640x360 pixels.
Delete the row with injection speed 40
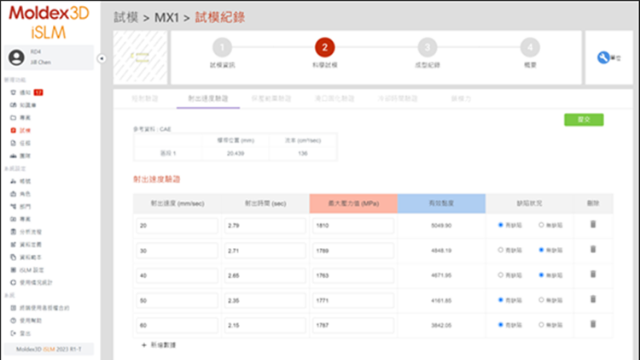coord(593,274)
